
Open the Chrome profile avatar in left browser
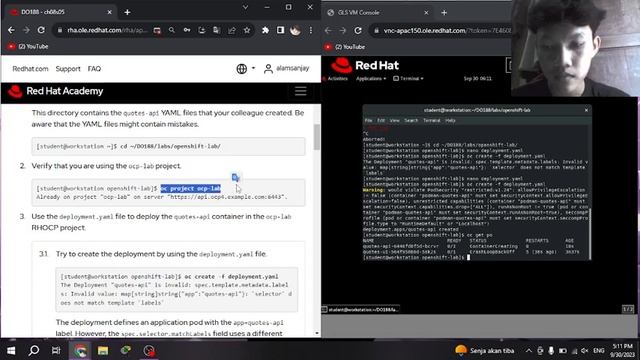coord(296,30)
